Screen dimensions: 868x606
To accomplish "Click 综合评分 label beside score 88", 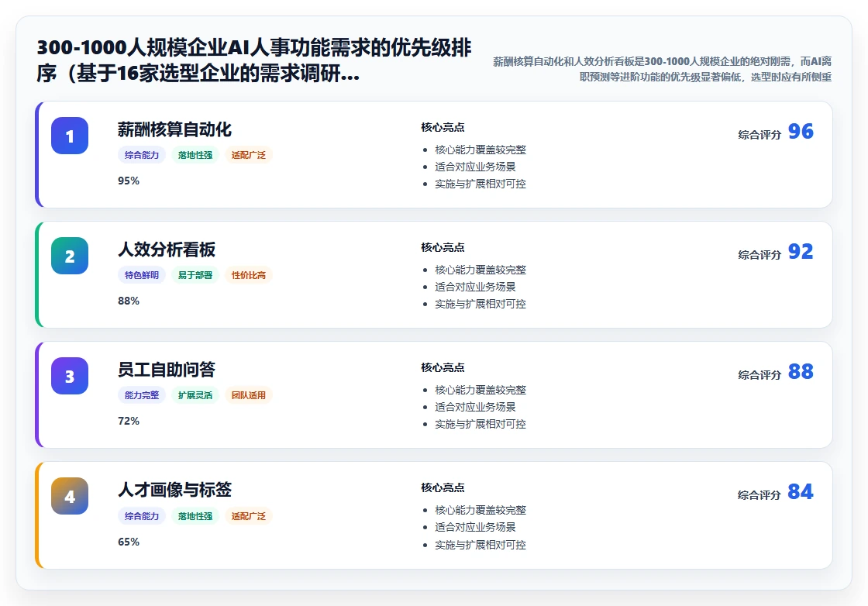I will pos(759,375).
